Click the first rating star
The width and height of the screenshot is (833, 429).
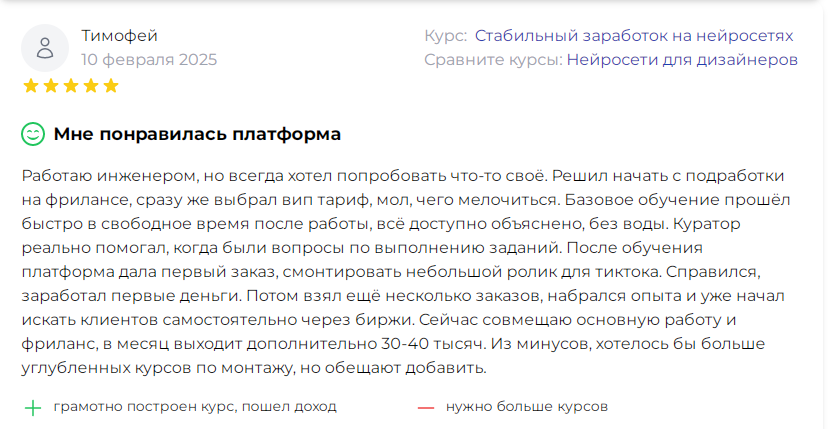point(30,86)
